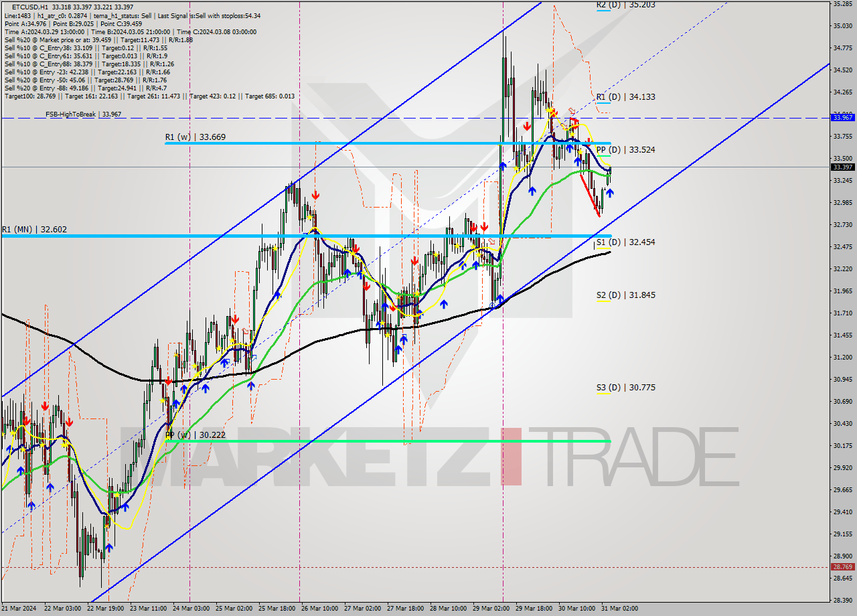Viewport: 857px width, 616px height.
Task: Click the 21 Mar 2024 date on time axis
Action: tap(19, 609)
